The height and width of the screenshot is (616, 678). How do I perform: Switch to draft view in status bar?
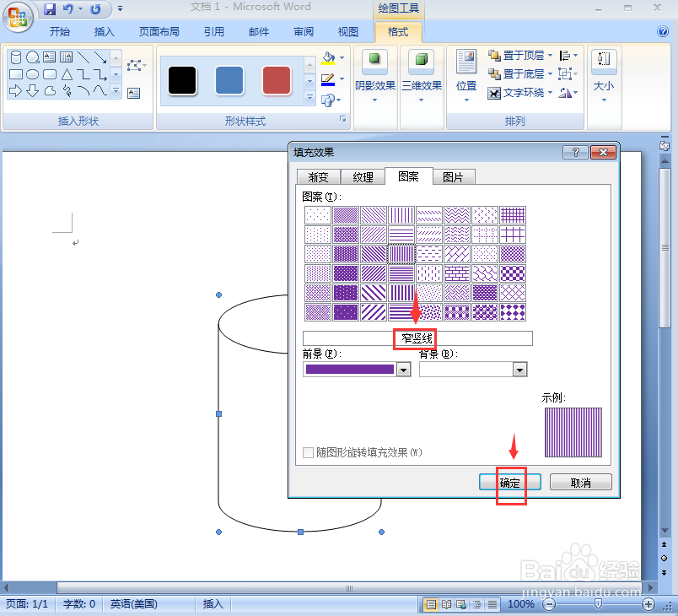[492, 604]
